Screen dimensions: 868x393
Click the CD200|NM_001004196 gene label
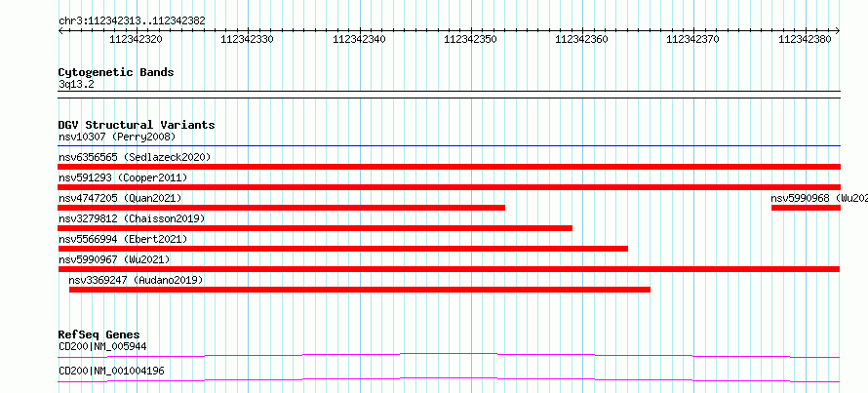click(x=111, y=371)
